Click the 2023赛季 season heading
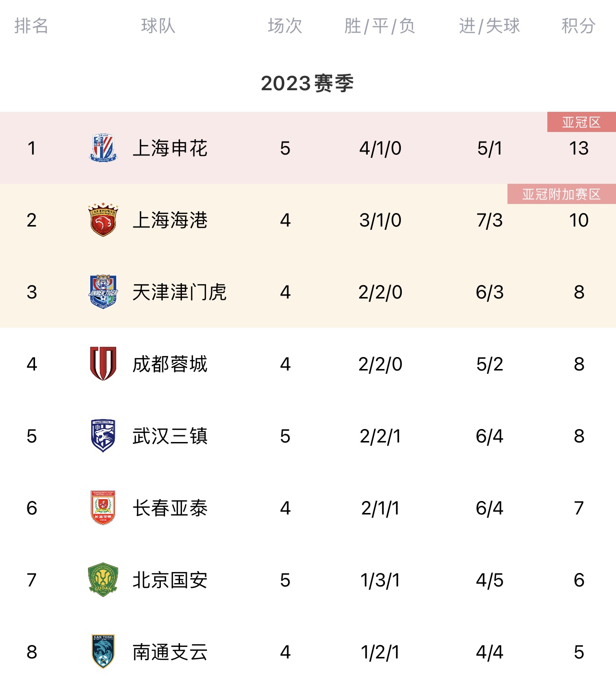The image size is (616, 681). tap(307, 83)
